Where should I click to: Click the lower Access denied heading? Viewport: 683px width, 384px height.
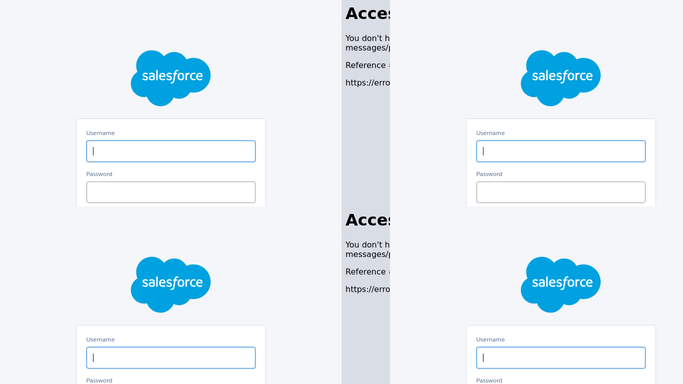pyautogui.click(x=367, y=220)
